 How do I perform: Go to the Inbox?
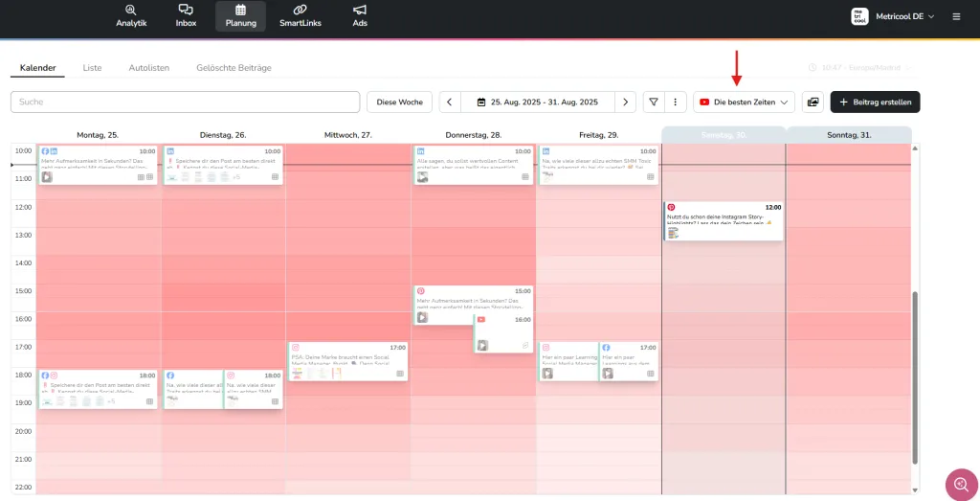point(186,15)
